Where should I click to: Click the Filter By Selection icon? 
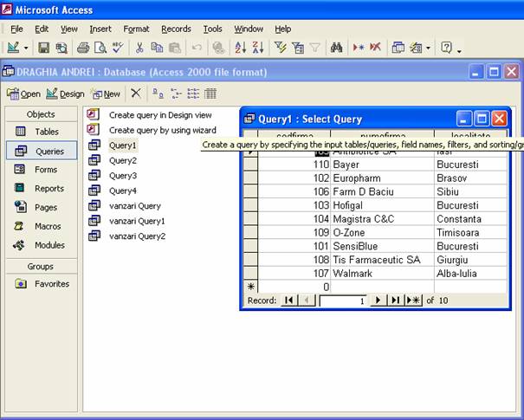[281, 48]
